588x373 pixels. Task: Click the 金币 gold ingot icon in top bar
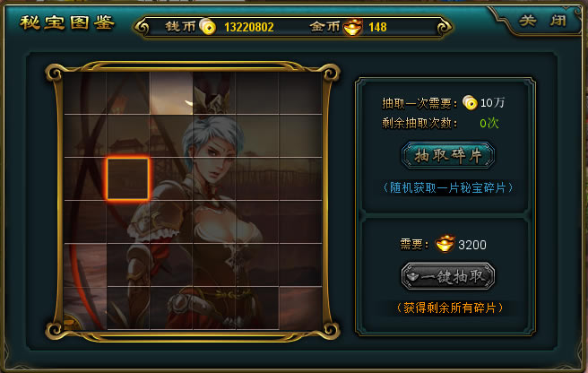click(352, 27)
